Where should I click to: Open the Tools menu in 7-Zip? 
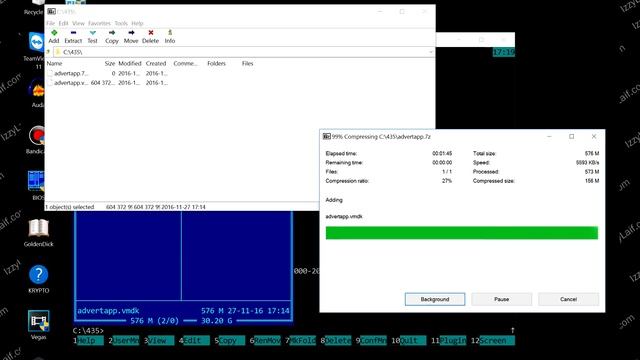pos(121,23)
